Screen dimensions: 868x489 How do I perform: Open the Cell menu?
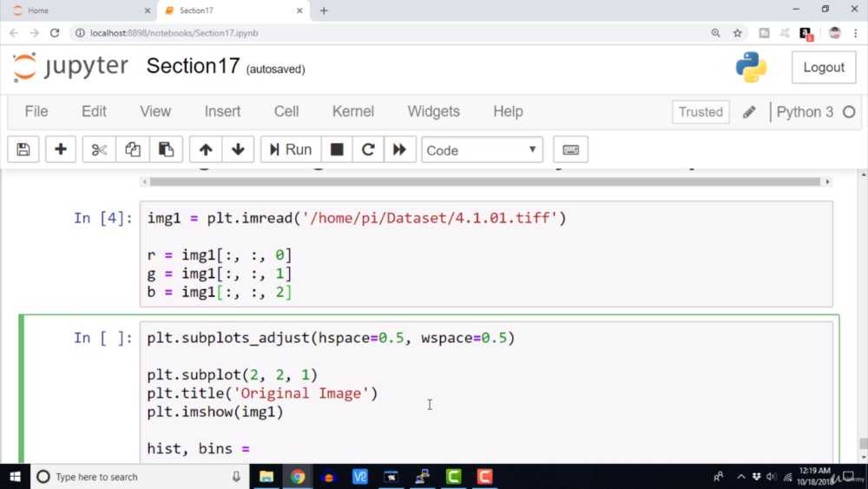pos(286,111)
